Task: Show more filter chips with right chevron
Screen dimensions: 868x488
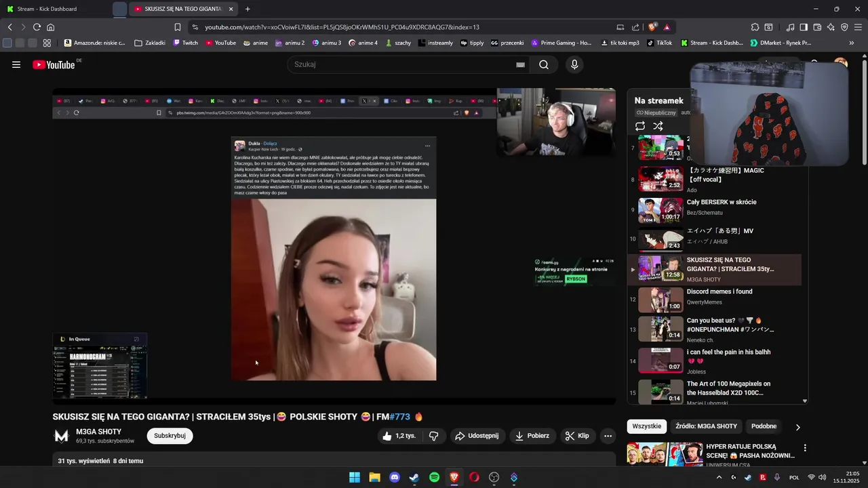Action: point(797,427)
